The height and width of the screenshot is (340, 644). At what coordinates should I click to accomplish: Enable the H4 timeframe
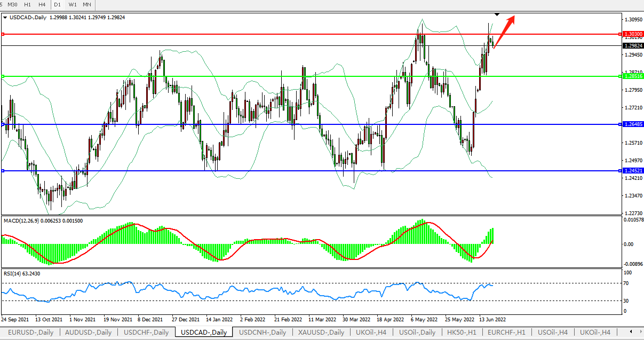coord(42,4)
